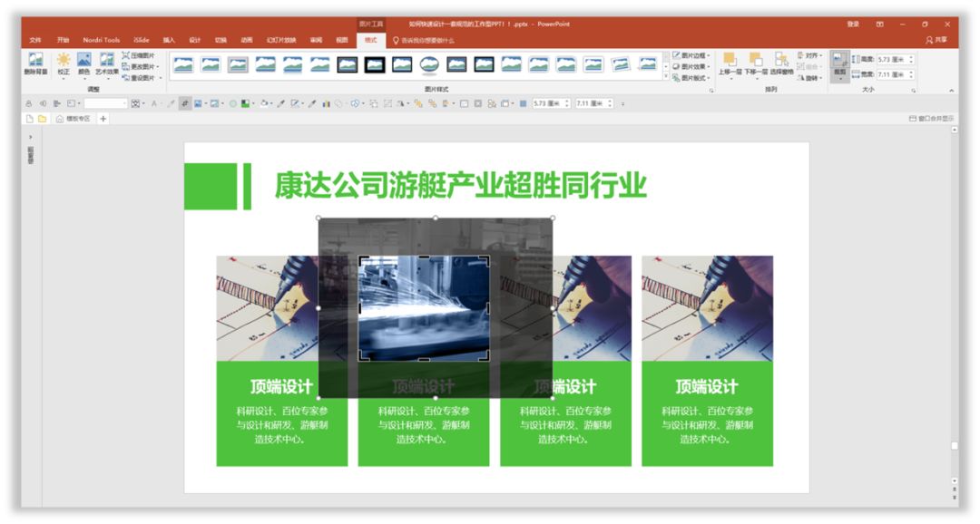This screenshot has width=980, height=524.
Task: Switch to the 幻灯片放映 slide show tab
Action: tap(281, 40)
